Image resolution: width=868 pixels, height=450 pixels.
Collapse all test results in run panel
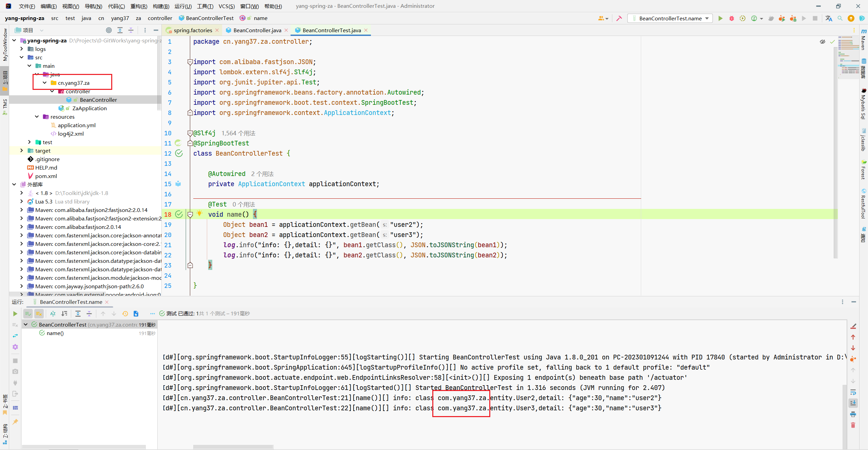pos(89,314)
